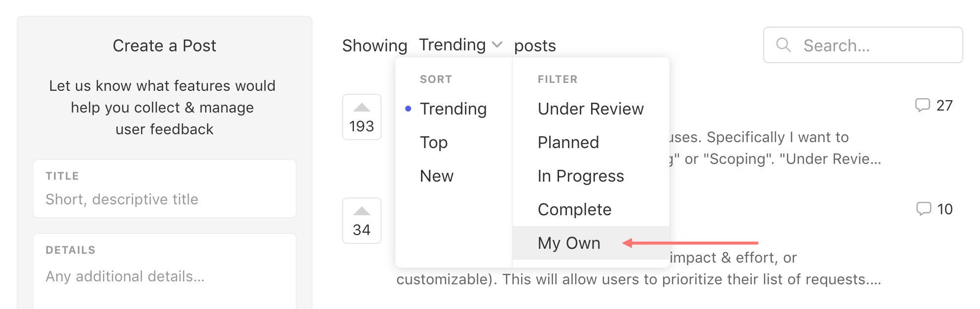Filter posts by Under Review

pyautogui.click(x=591, y=109)
